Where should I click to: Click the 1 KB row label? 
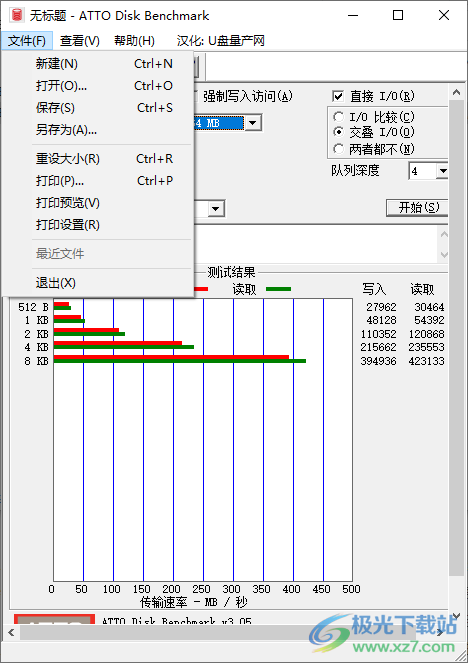coord(36,321)
